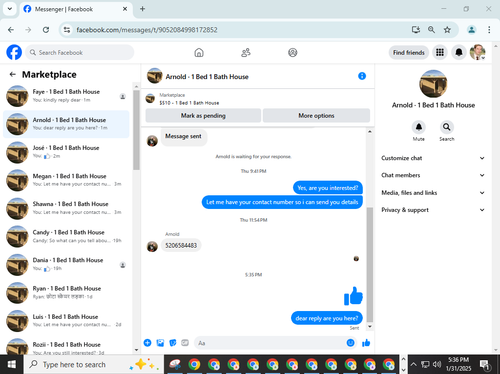This screenshot has height=374, width=500.
Task: Open the Ryan 1 Bed 1 Bath House chat
Action: click(x=66, y=292)
